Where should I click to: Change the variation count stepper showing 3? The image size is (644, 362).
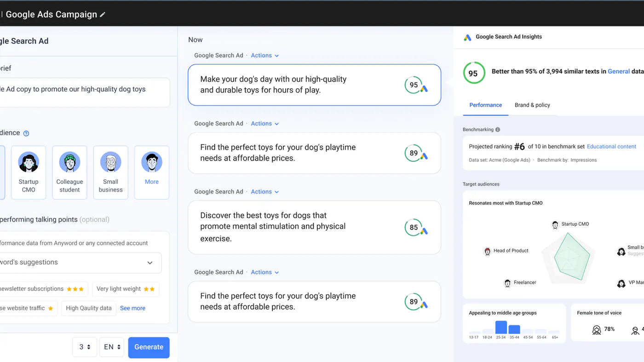click(85, 347)
